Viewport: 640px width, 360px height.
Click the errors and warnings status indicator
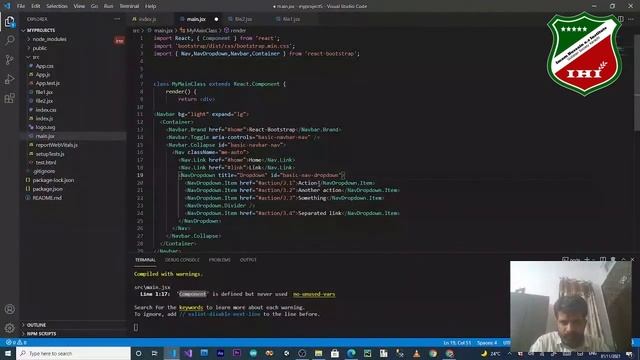(16, 342)
